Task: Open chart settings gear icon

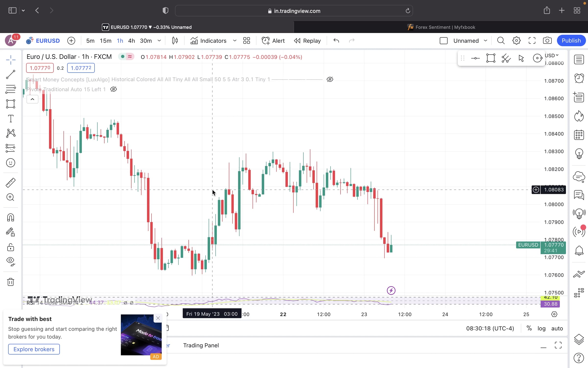Action: [516, 41]
